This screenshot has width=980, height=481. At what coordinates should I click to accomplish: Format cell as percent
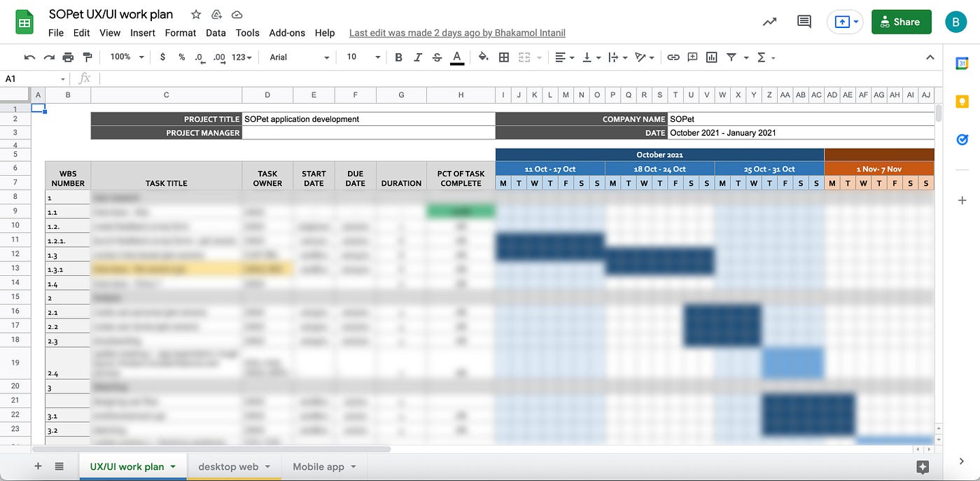point(182,57)
